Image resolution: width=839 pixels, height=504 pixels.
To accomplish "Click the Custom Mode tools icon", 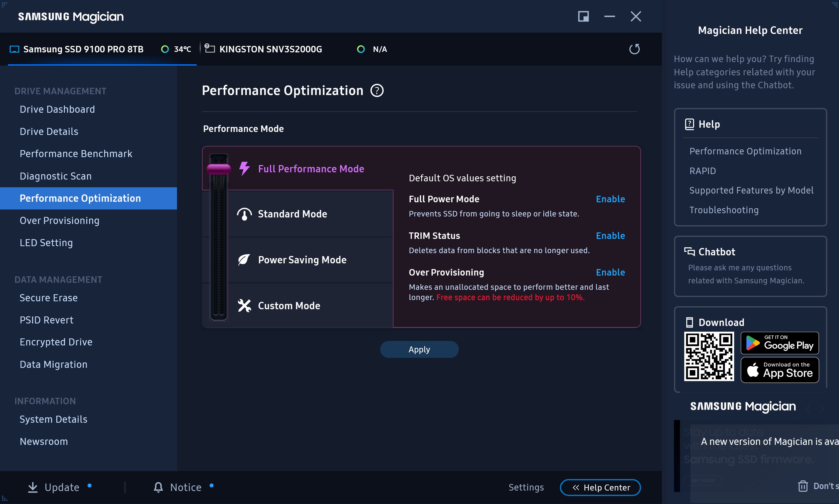I will pyautogui.click(x=244, y=306).
